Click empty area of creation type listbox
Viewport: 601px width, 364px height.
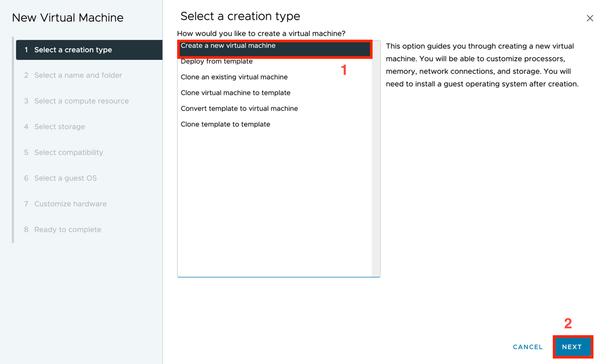[274, 201]
